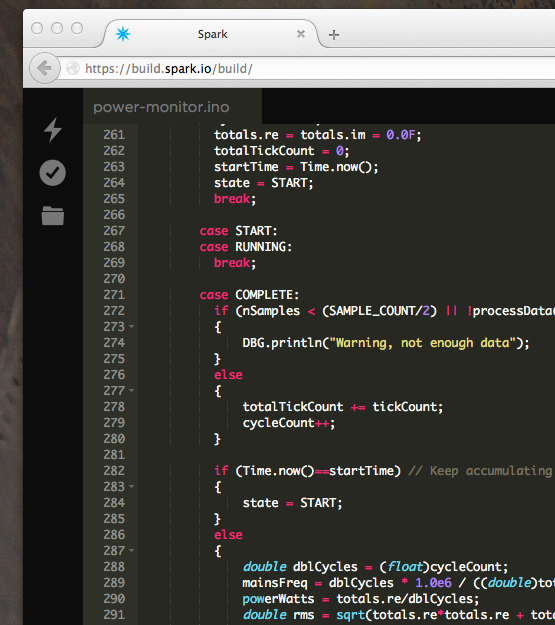This screenshot has width=555, height=625.
Task: Click "double dblCycles" declaration on line 288
Action: (x=300, y=566)
